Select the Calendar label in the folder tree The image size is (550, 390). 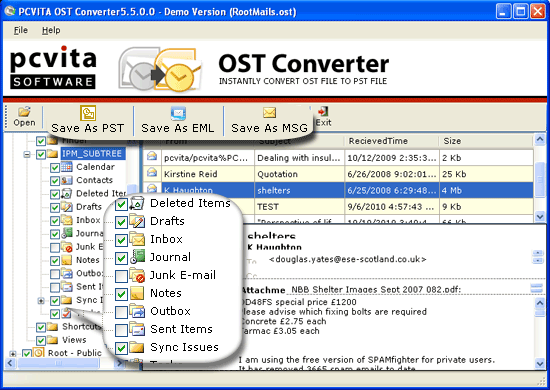click(x=95, y=167)
